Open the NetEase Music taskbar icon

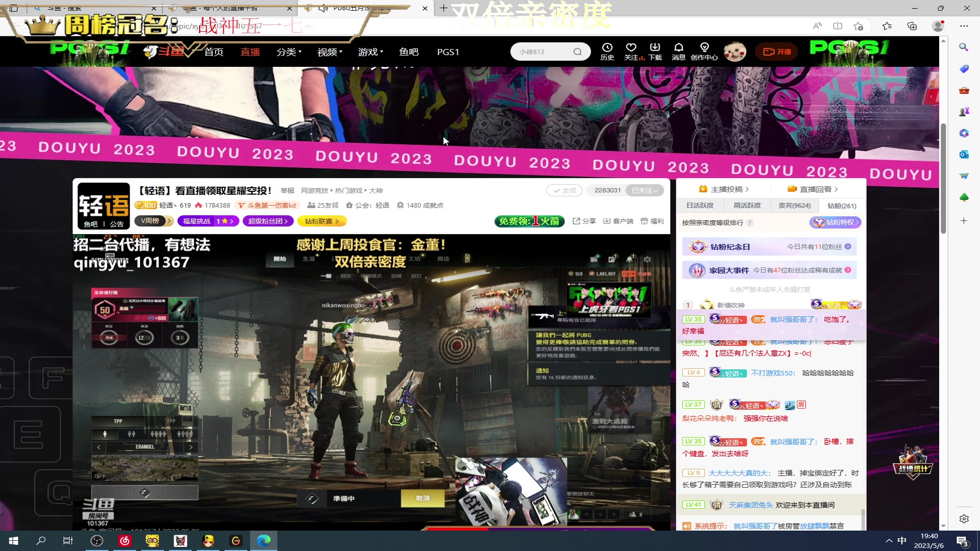tap(125, 541)
